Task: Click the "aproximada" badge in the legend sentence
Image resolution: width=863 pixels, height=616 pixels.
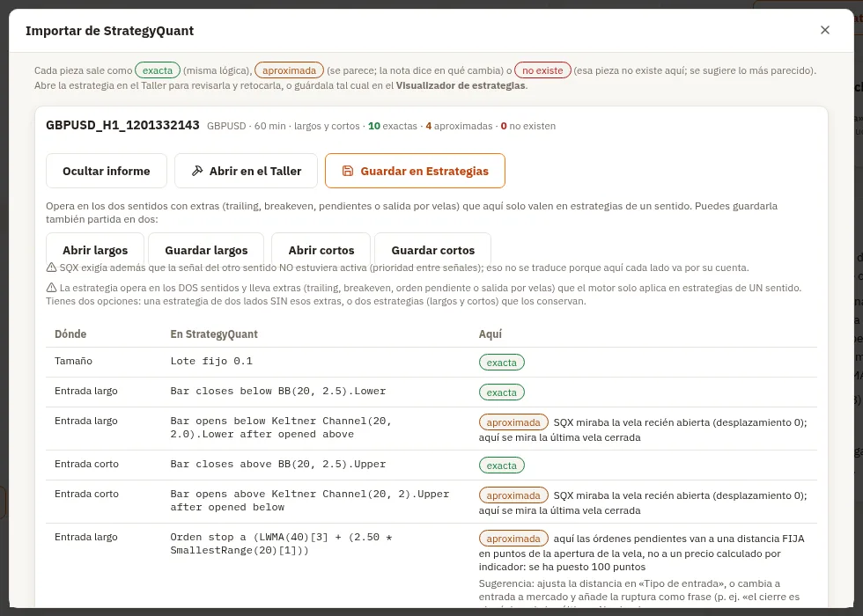Action: pos(289,70)
